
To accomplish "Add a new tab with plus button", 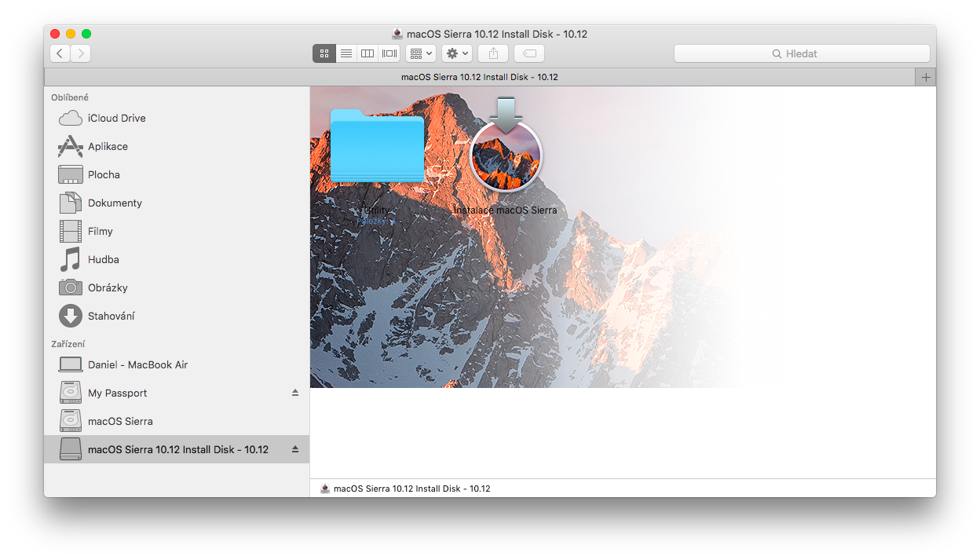I will click(926, 77).
